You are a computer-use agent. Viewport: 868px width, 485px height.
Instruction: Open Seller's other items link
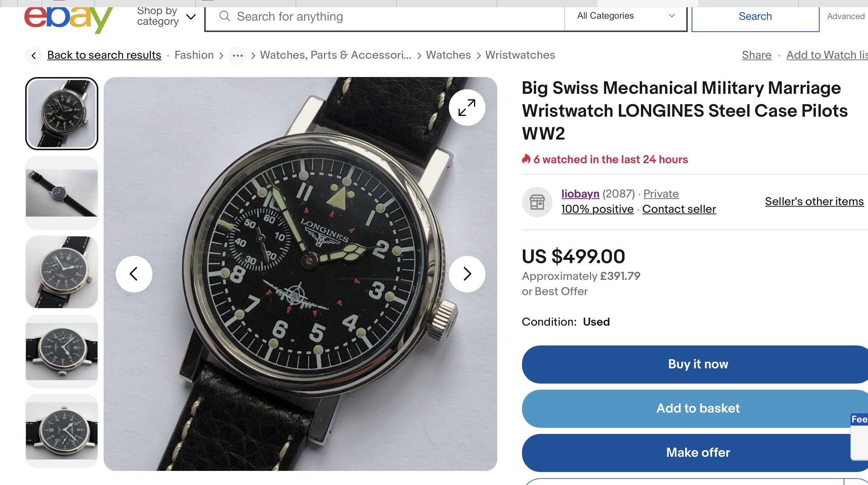pos(814,201)
